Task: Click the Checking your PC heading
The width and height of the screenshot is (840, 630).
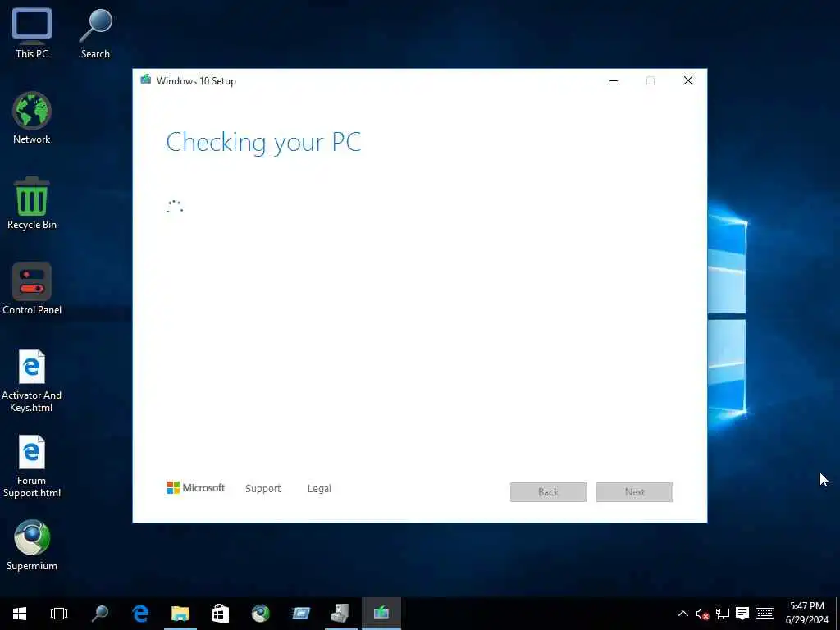Action: coord(263,143)
